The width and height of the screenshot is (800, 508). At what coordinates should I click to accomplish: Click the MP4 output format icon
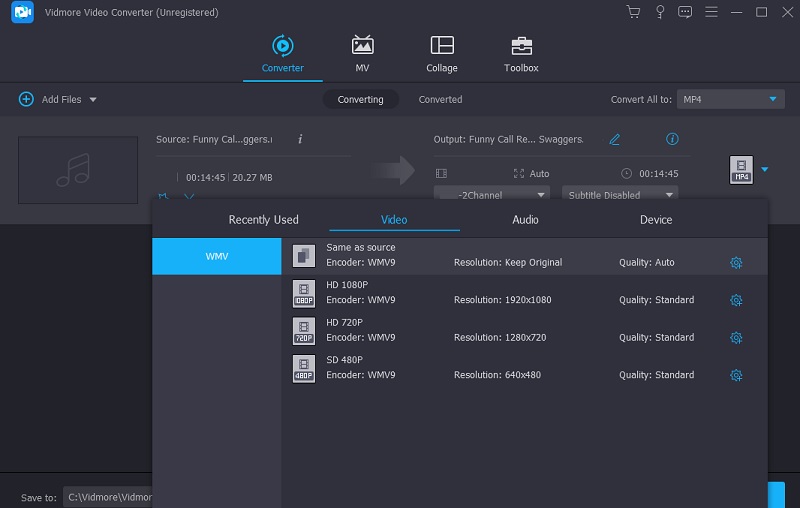(741, 170)
